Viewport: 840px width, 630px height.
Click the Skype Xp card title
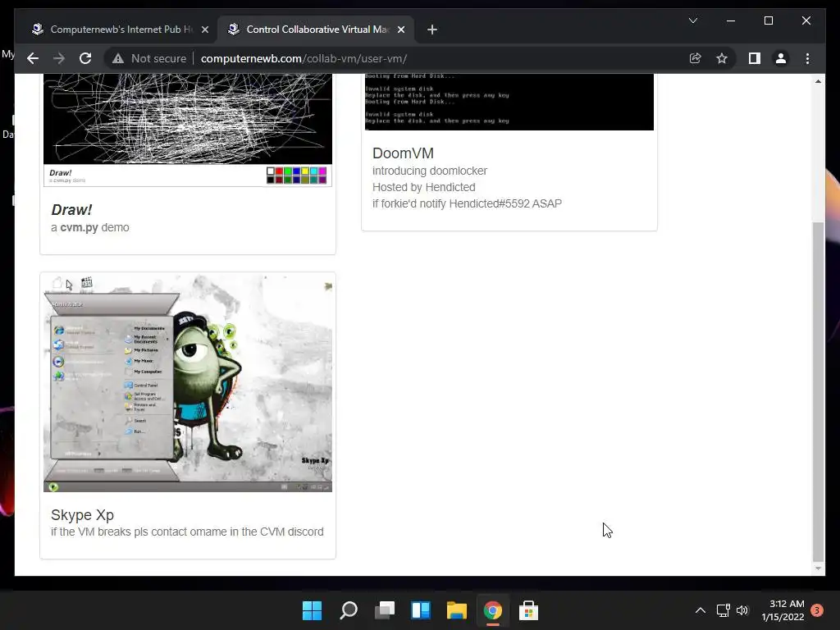[83, 515]
